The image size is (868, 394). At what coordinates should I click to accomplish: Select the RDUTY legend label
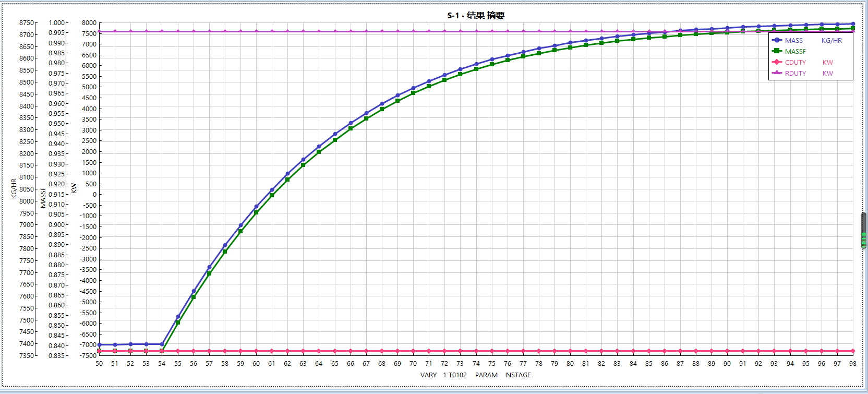tap(795, 73)
